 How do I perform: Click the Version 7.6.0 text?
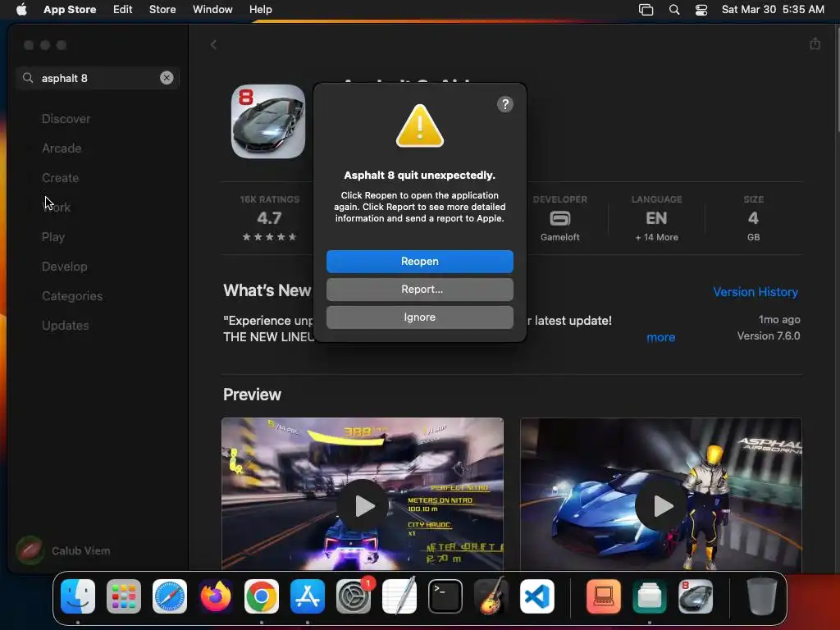[768, 336]
